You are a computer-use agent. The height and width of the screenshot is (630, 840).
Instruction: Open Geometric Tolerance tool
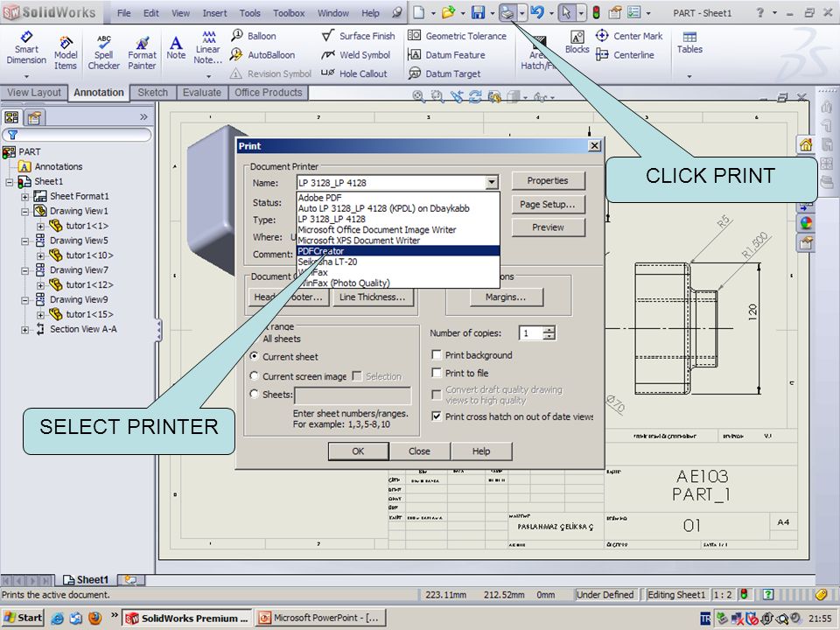pos(457,36)
